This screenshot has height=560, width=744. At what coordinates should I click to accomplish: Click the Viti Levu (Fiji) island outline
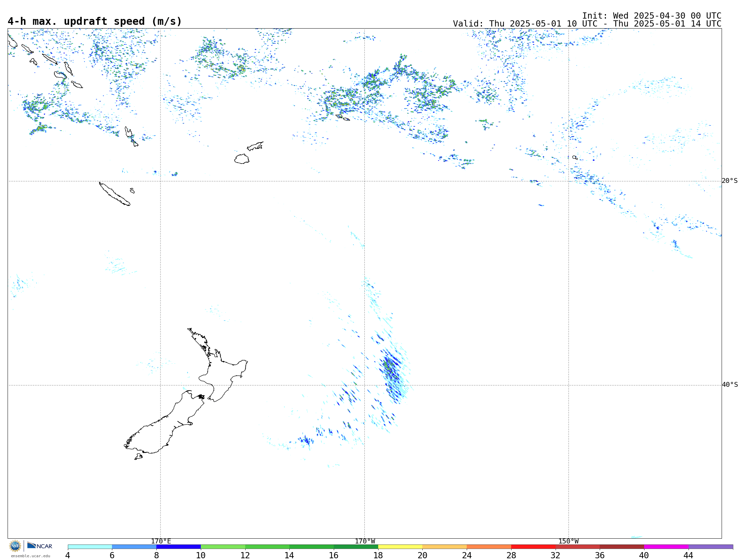coord(242,159)
